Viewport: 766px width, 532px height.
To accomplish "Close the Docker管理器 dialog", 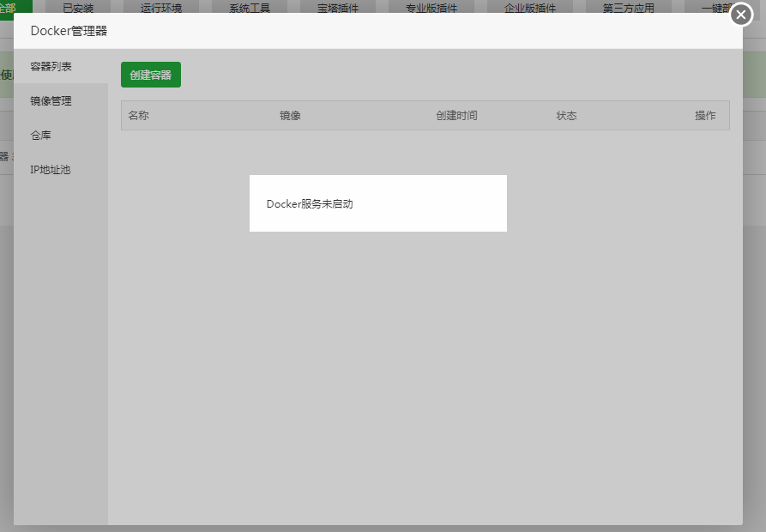I will tap(741, 15).
